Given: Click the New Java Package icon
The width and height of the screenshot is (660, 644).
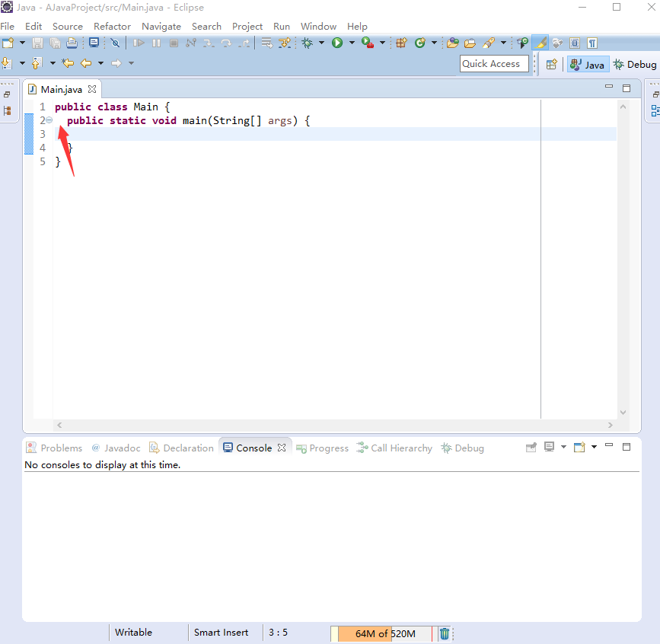Looking at the screenshot, I should pos(401,43).
